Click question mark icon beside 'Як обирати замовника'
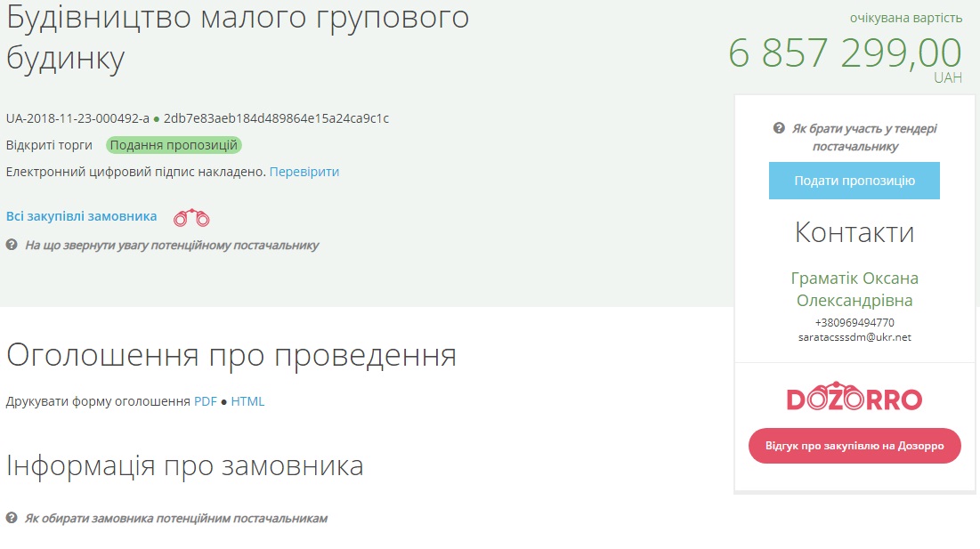 coord(12,518)
